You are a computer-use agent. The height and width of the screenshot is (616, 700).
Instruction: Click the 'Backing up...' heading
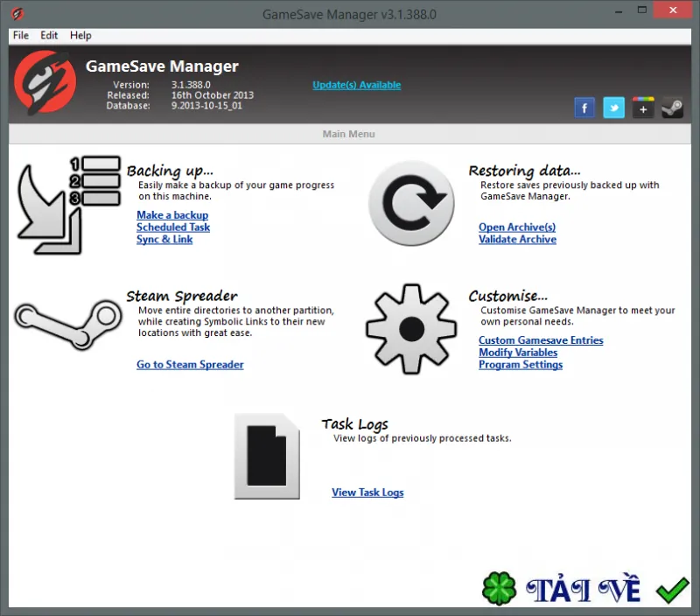coord(170,171)
